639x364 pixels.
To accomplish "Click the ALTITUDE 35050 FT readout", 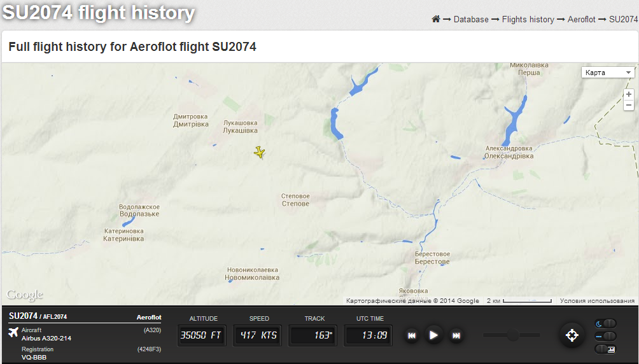I will pyautogui.click(x=201, y=335).
